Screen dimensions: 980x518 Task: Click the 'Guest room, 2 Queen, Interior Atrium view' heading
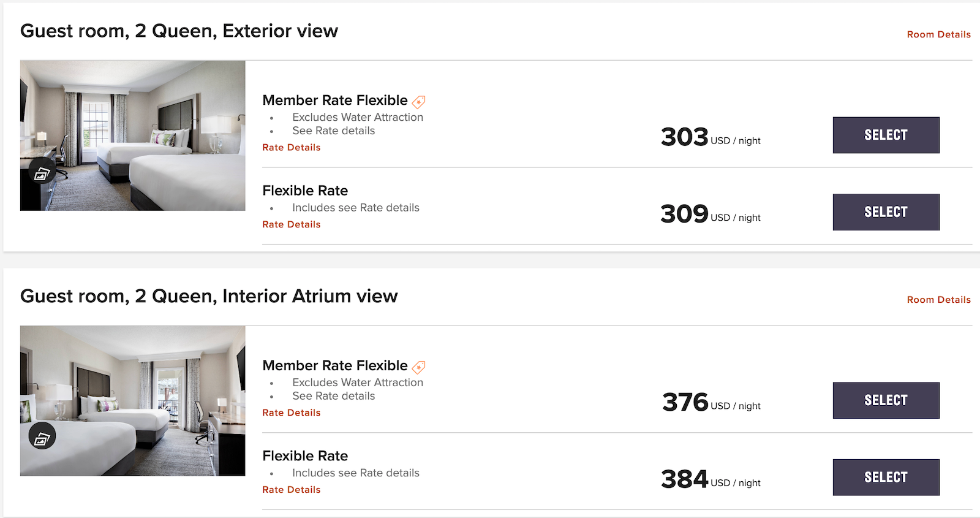pos(209,296)
